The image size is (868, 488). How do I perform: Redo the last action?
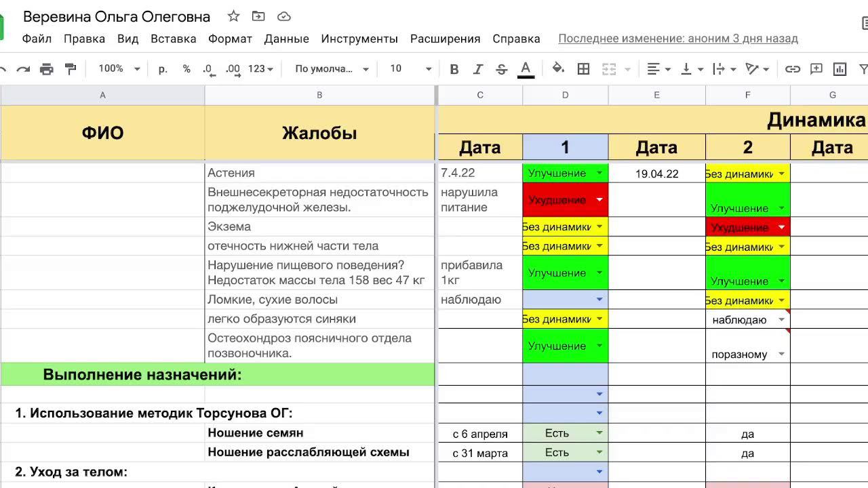(x=23, y=69)
